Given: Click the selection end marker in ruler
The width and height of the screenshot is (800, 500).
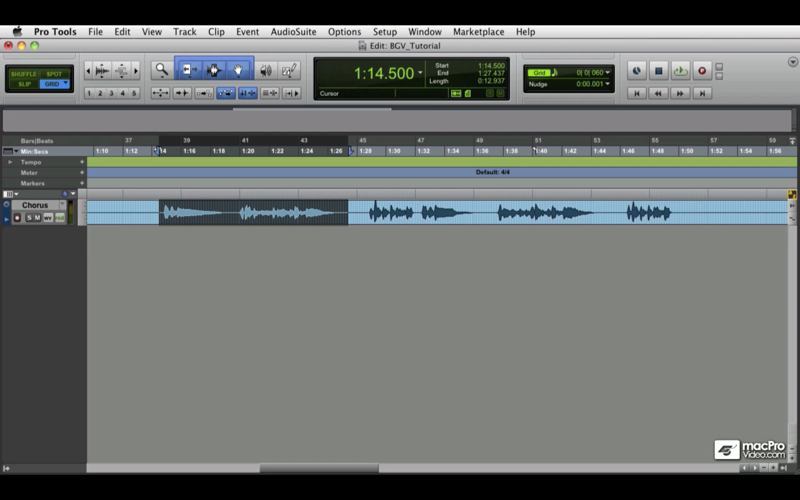Looking at the screenshot, I should (351, 151).
